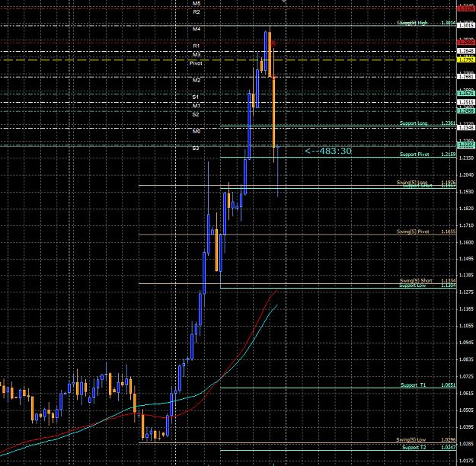The height and width of the screenshot is (466, 476).
Task: Click the candle countdown text <--483:30
Action: pyautogui.click(x=328, y=151)
